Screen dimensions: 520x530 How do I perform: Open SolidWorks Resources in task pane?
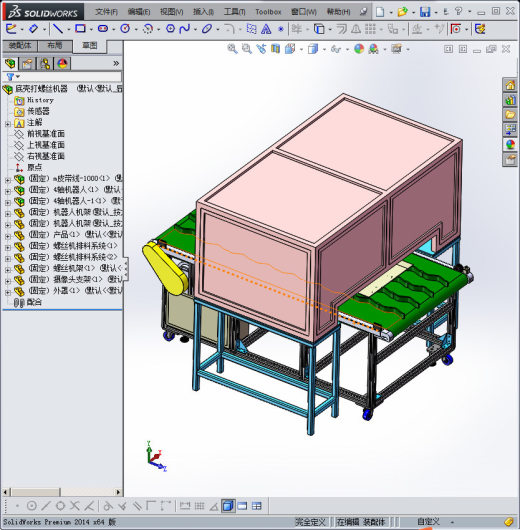(510, 85)
